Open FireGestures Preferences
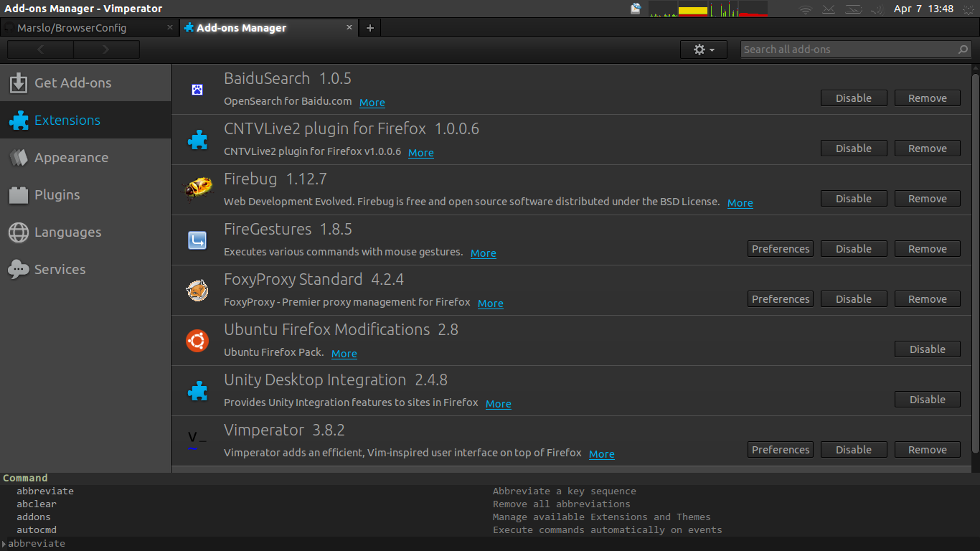 (x=781, y=249)
